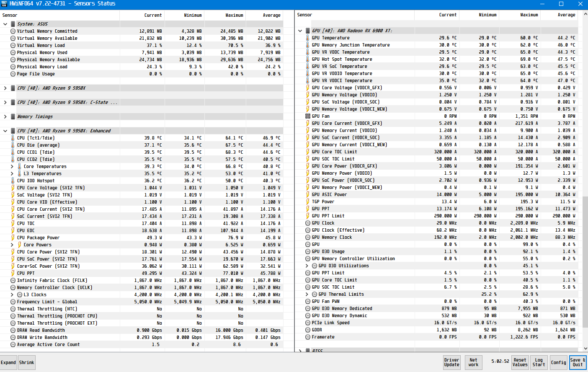Select the GDDR row label
The width and height of the screenshot is (588, 372).
[317, 330]
